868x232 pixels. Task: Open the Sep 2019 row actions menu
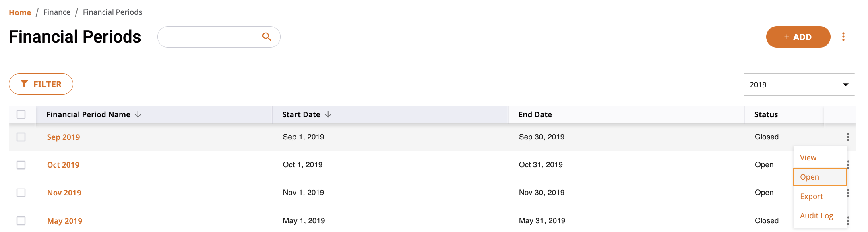tap(848, 137)
